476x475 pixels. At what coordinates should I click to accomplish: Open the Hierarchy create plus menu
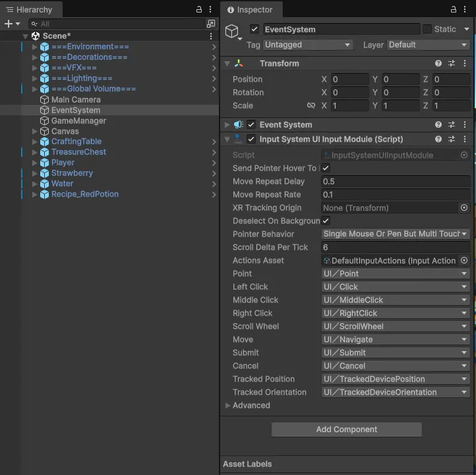[12, 24]
